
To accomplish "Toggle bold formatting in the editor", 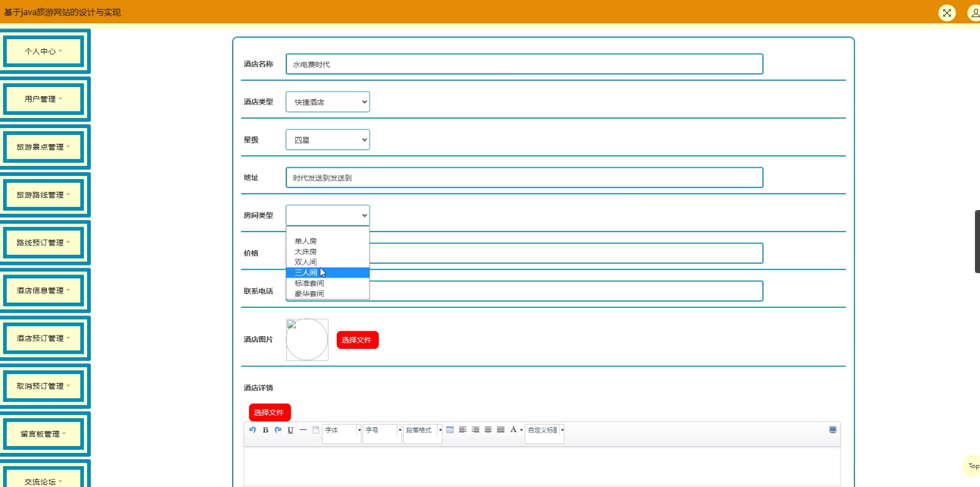I will pyautogui.click(x=265, y=430).
